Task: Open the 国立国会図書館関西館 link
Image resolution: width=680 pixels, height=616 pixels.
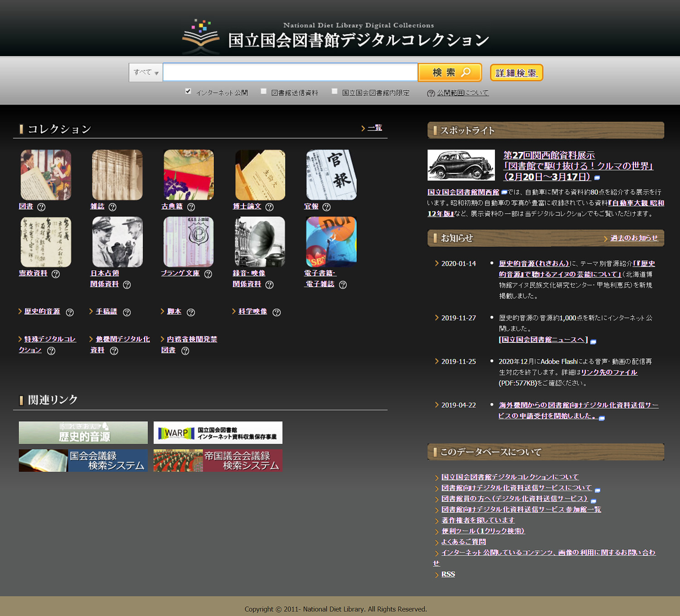Action: tap(463, 192)
